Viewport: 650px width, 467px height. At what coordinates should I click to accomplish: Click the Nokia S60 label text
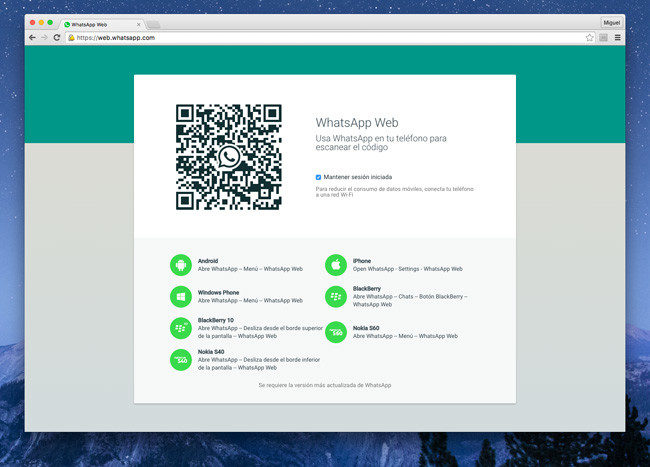pos(366,328)
